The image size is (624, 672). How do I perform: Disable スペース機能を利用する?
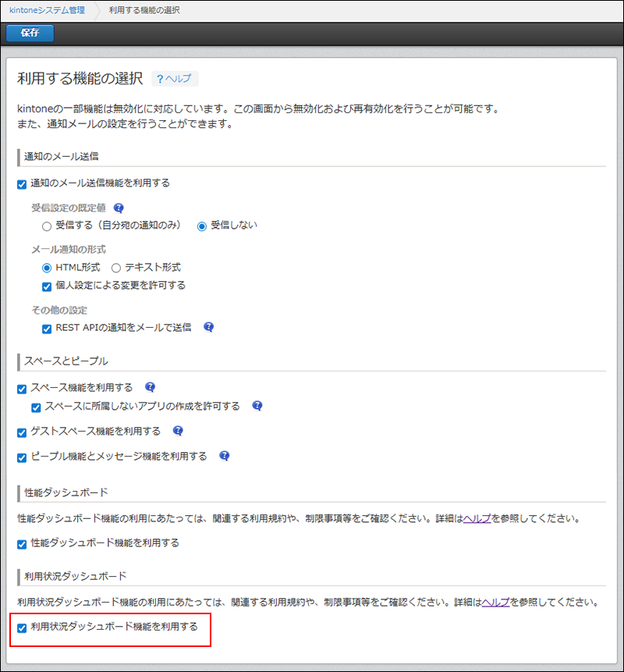point(21,387)
